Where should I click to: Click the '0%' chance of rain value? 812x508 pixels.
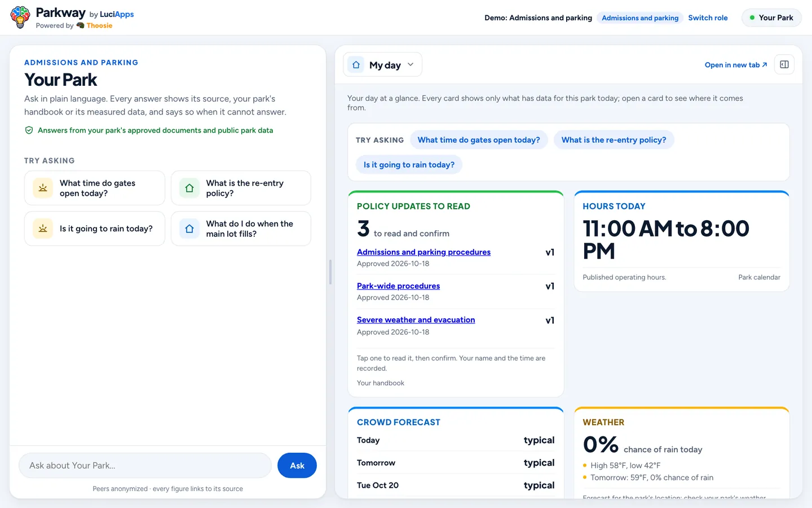[x=601, y=444]
